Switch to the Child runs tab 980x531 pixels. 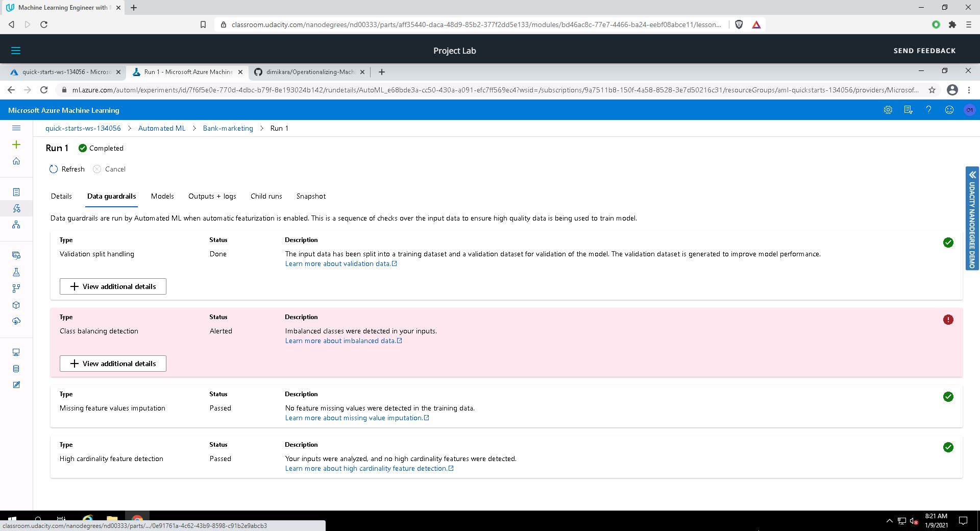(266, 196)
